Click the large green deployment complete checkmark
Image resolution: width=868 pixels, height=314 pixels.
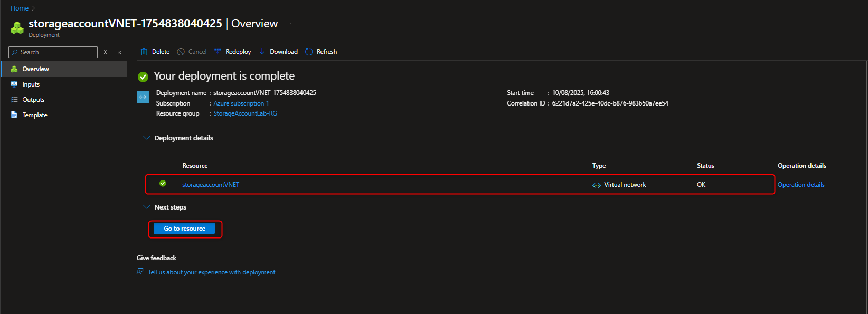click(143, 77)
